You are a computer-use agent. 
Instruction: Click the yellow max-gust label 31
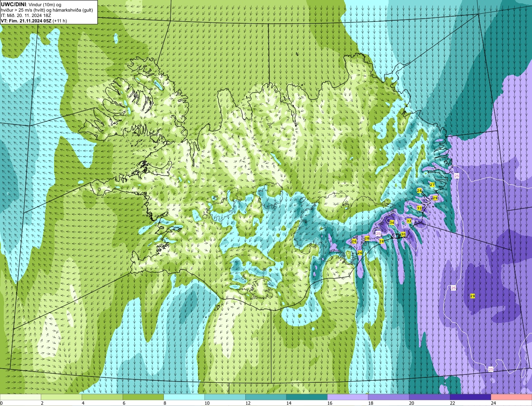(419, 208)
